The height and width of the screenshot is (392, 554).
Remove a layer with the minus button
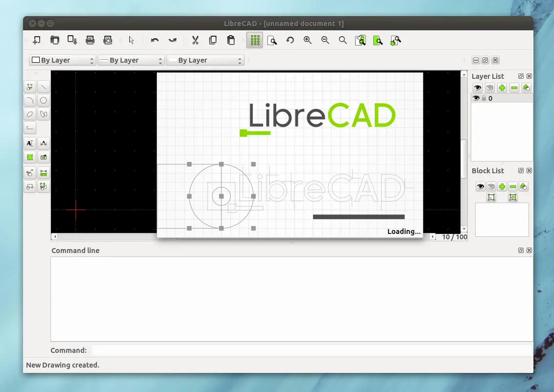[x=513, y=88]
